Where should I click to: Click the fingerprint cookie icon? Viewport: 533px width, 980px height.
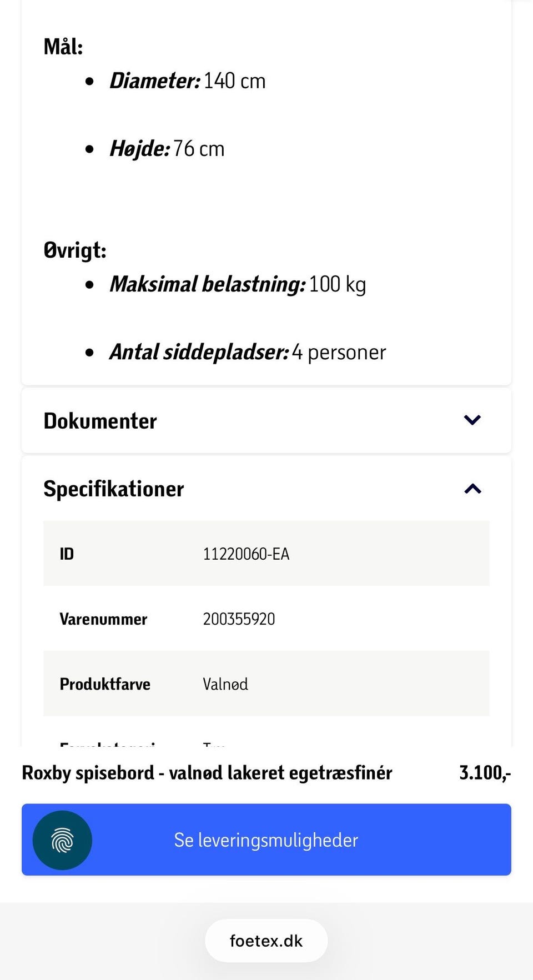click(62, 840)
